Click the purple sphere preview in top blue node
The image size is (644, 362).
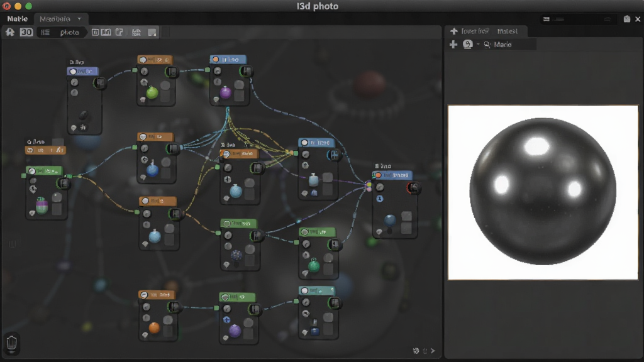point(226,92)
